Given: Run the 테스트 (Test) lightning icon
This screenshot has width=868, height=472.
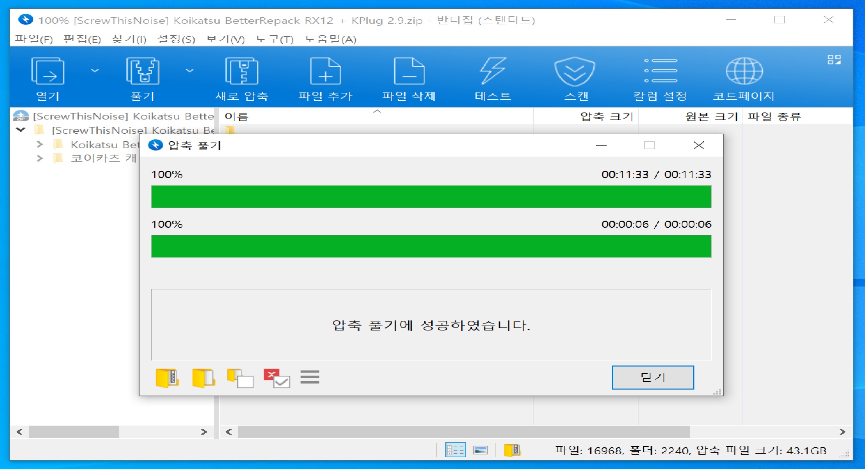Looking at the screenshot, I should tap(493, 71).
